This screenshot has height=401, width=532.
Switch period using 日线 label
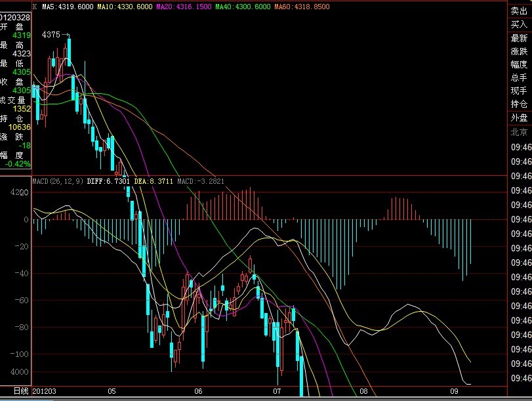click(x=21, y=390)
